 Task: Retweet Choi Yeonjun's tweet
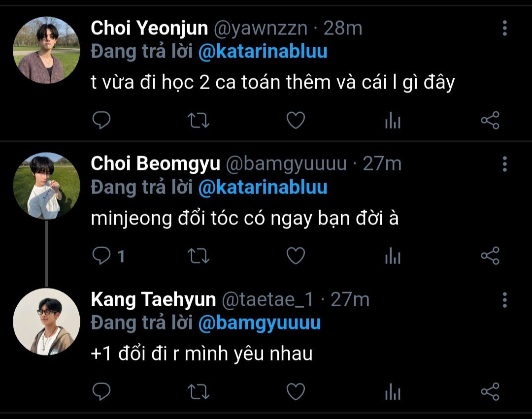[x=199, y=120]
